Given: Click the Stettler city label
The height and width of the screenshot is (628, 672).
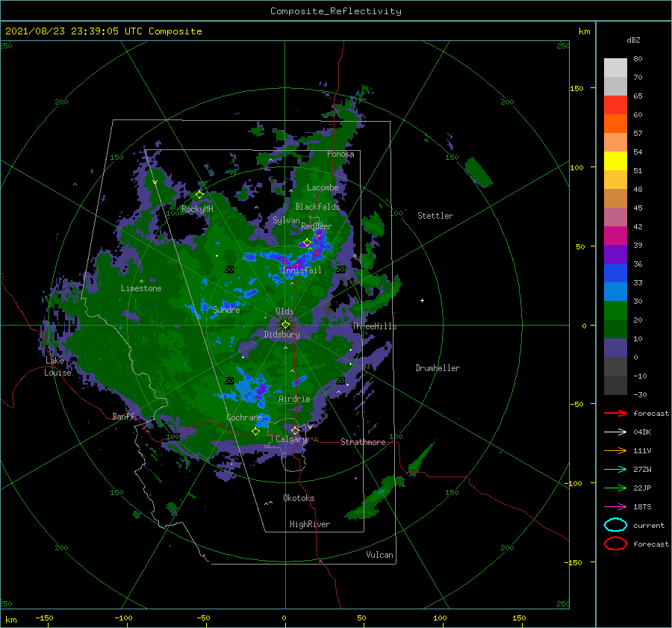Looking at the screenshot, I should tap(435, 216).
